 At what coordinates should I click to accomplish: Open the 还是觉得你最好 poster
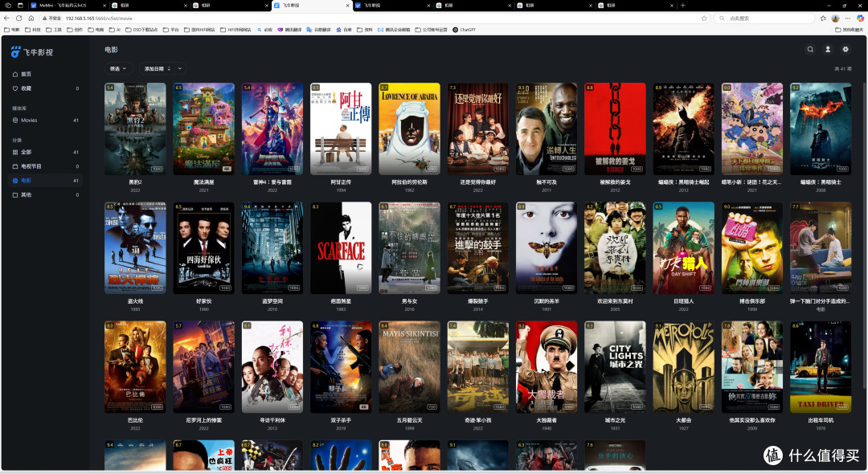(x=477, y=129)
